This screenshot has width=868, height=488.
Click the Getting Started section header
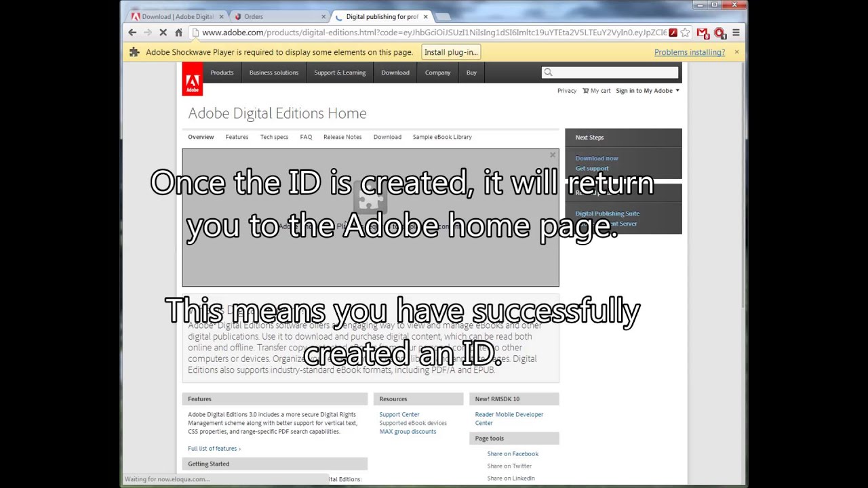pos(275,464)
